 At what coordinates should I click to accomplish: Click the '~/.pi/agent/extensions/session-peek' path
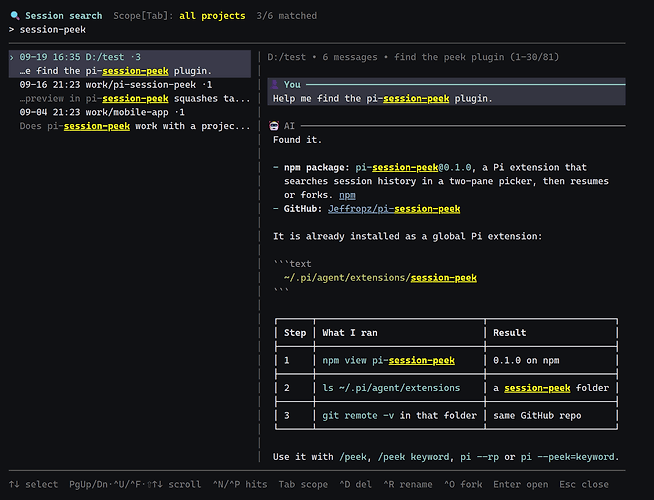pyautogui.click(x=380, y=278)
